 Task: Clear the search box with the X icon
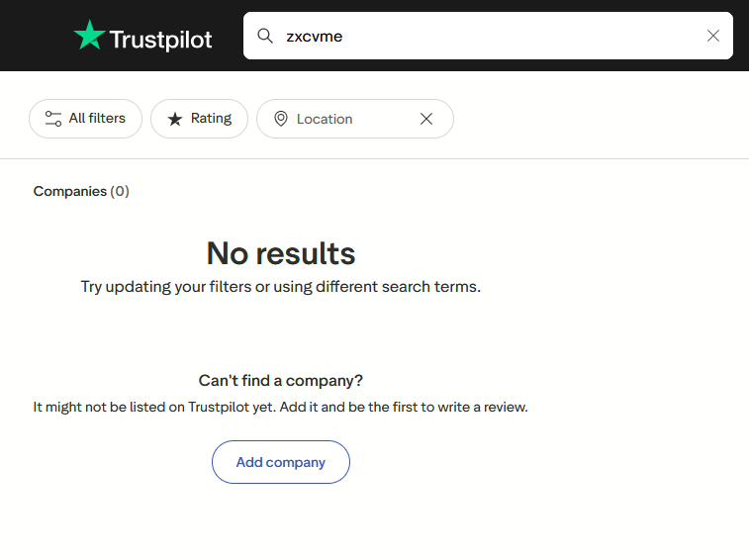click(713, 36)
